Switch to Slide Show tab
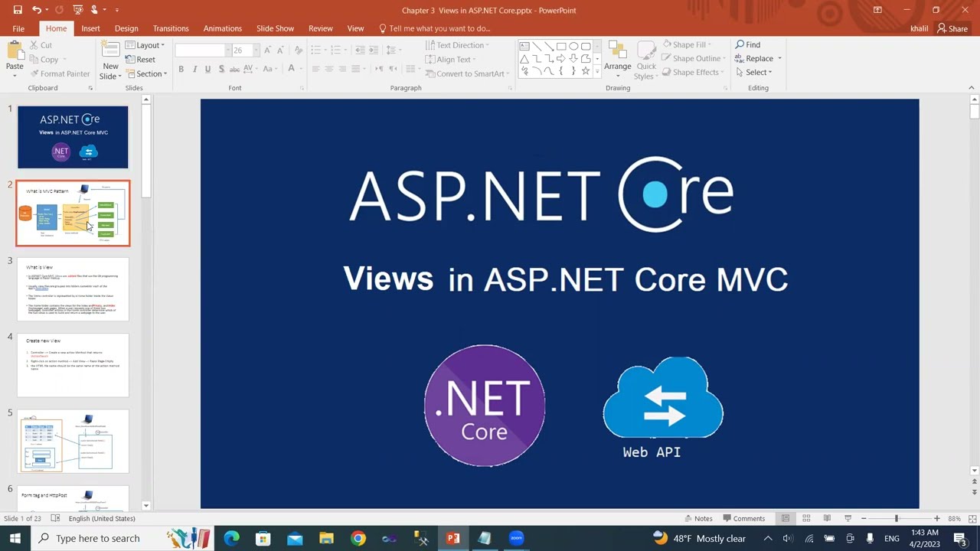Viewport: 980px width, 551px height. pos(275,28)
